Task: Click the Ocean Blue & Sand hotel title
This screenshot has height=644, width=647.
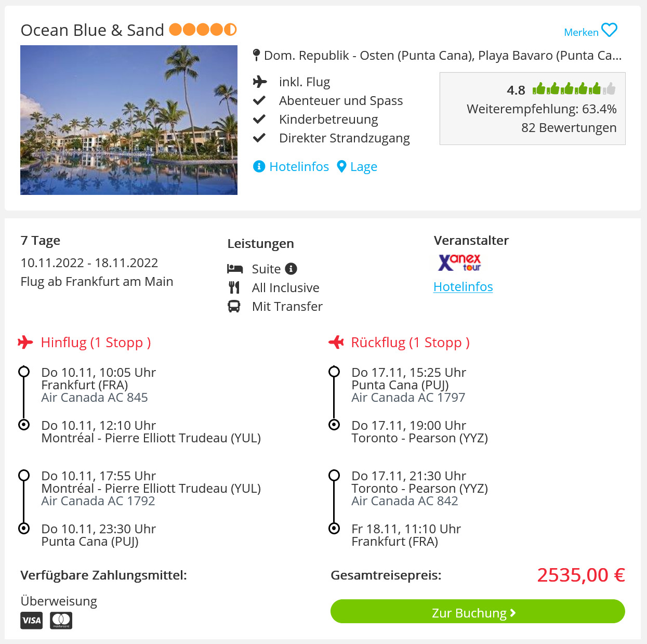Action: 93,30
